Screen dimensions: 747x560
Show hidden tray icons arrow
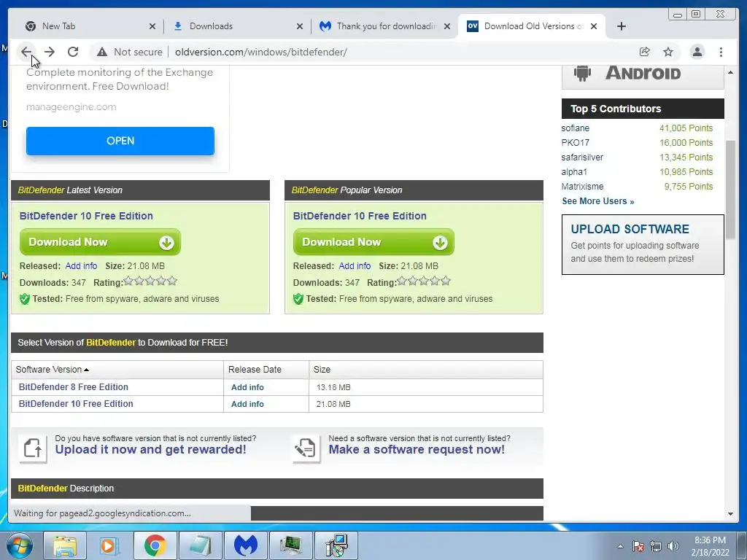coord(620,546)
